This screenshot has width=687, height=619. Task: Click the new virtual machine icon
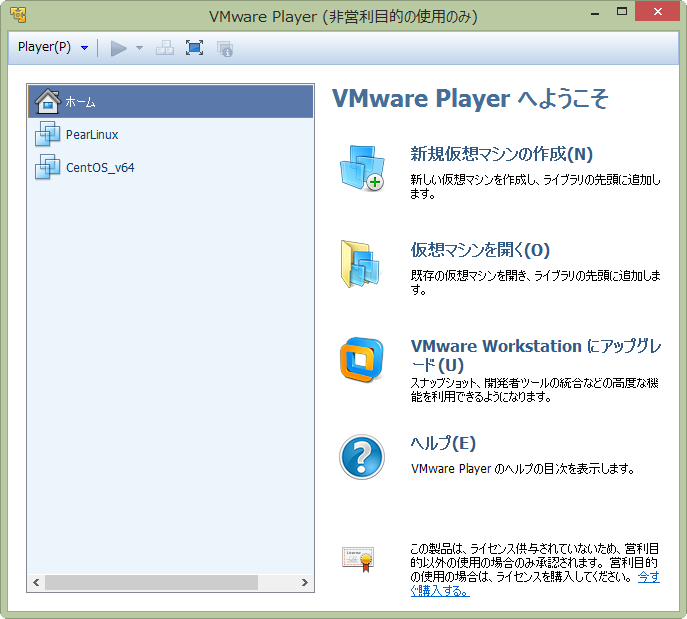[362, 168]
